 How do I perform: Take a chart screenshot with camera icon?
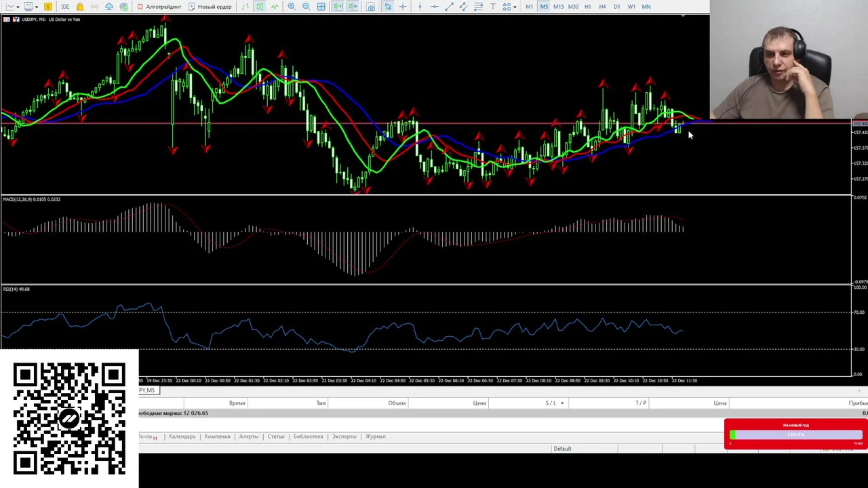tap(371, 7)
